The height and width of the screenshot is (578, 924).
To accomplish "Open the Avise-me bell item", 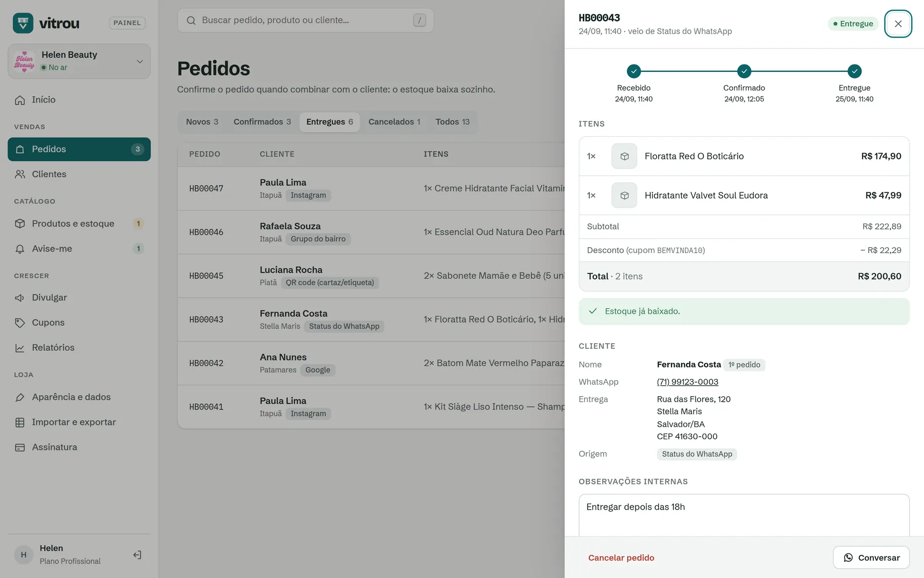I will click(79, 249).
